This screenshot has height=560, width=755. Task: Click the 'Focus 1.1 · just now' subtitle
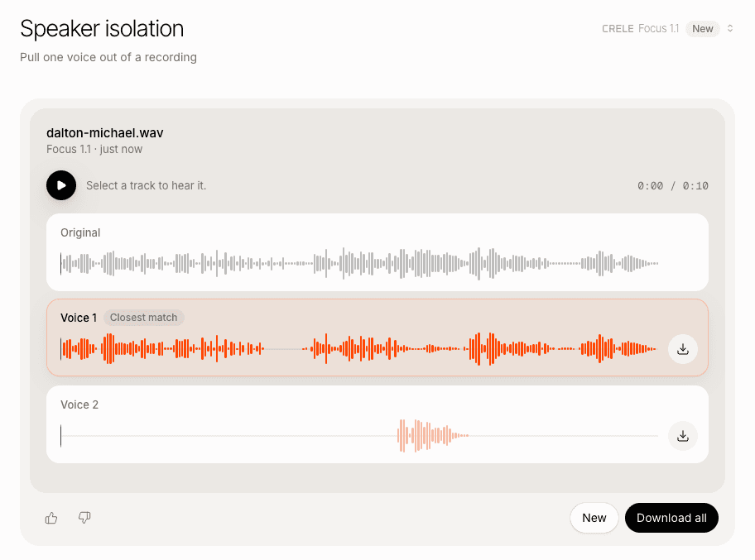[x=94, y=149]
